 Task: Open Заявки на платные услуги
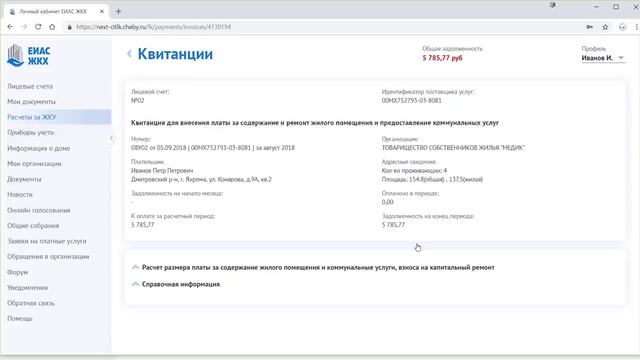click(x=47, y=241)
